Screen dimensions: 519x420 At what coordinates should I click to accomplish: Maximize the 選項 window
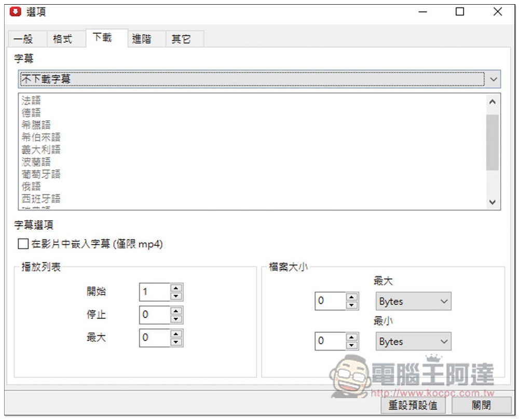pyautogui.click(x=460, y=12)
